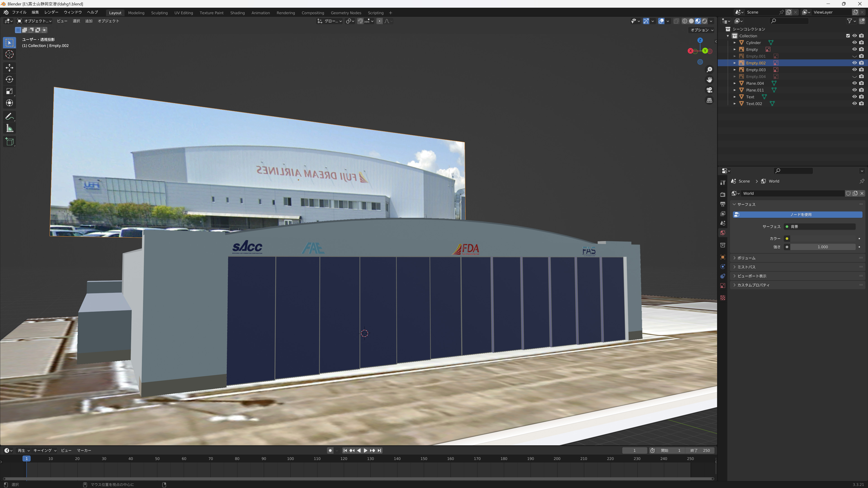
Task: Switch viewport to rendered shading
Action: [705, 21]
